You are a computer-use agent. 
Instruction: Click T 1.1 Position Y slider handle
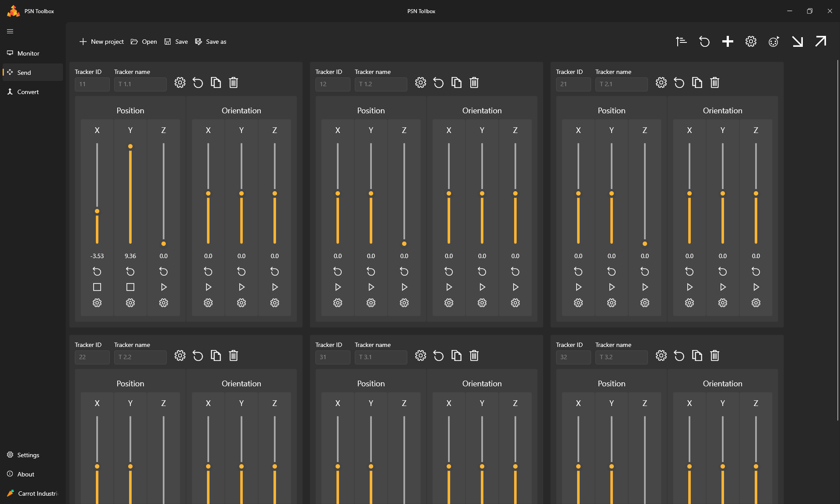(x=130, y=147)
